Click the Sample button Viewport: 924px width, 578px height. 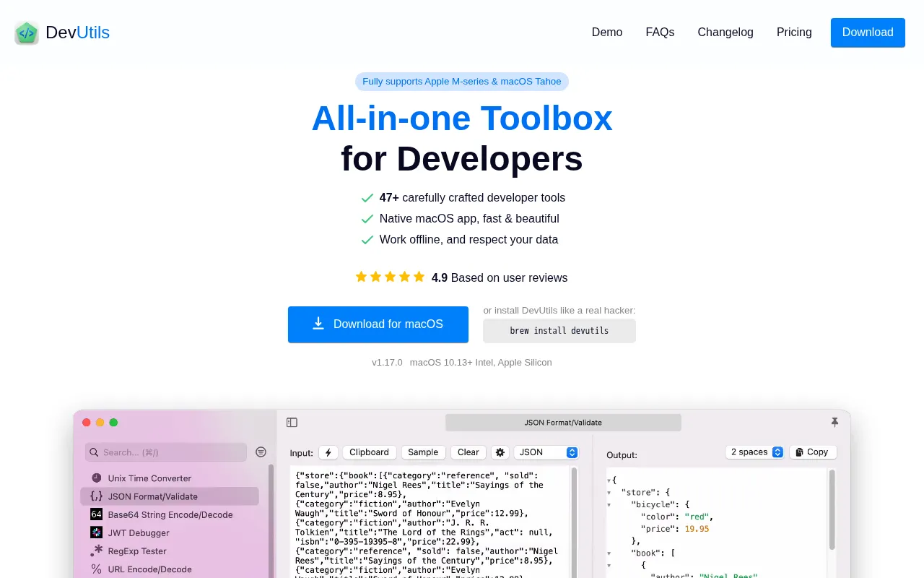423,452
